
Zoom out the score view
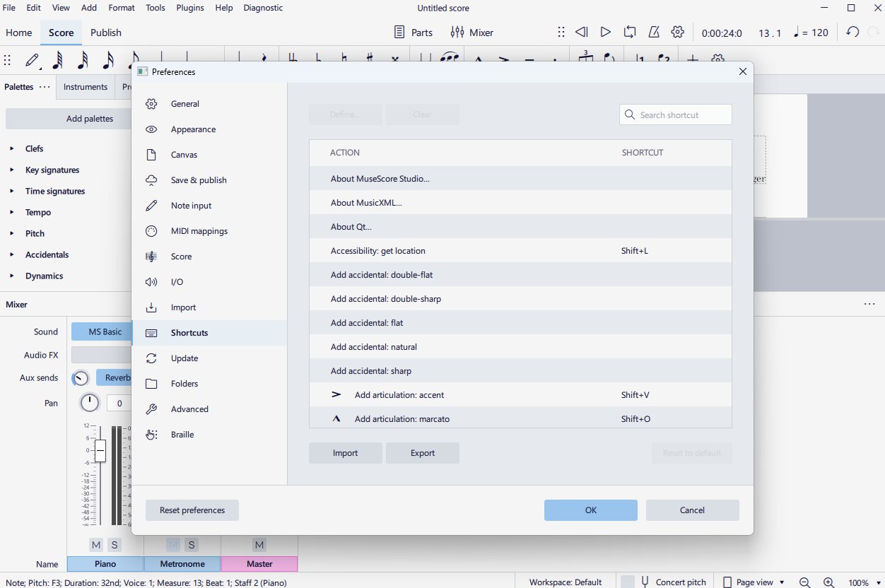click(x=804, y=582)
